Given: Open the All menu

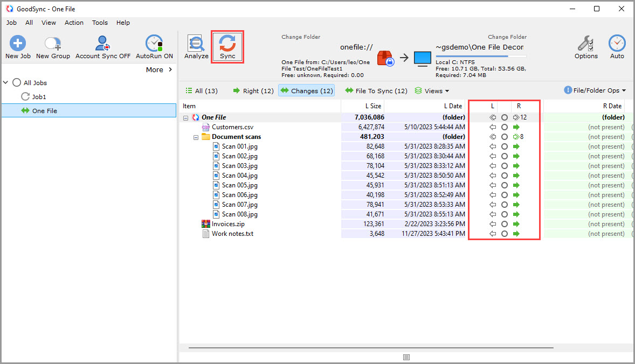Looking at the screenshot, I should click(29, 23).
